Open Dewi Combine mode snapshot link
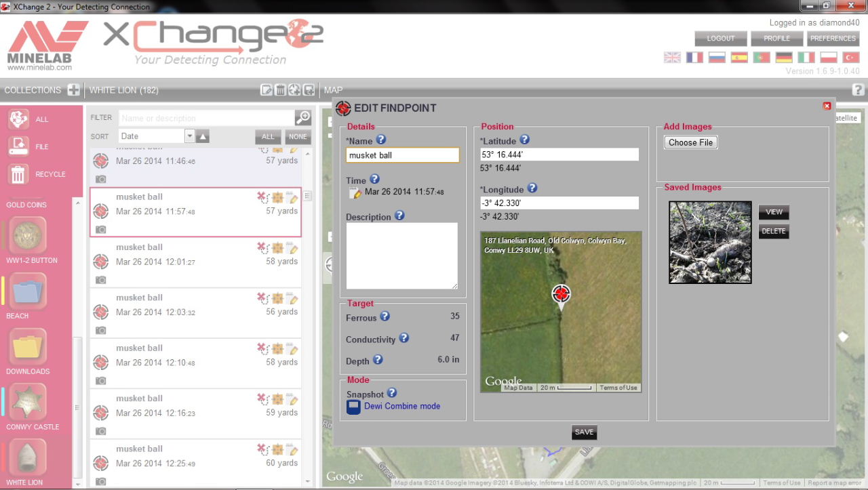This screenshot has width=868, height=490. 402,406
